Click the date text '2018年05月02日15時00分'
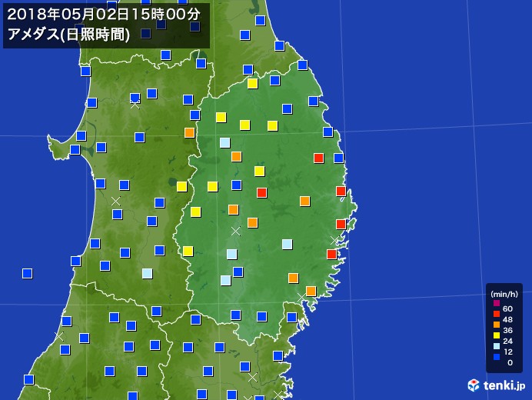 tap(104, 15)
